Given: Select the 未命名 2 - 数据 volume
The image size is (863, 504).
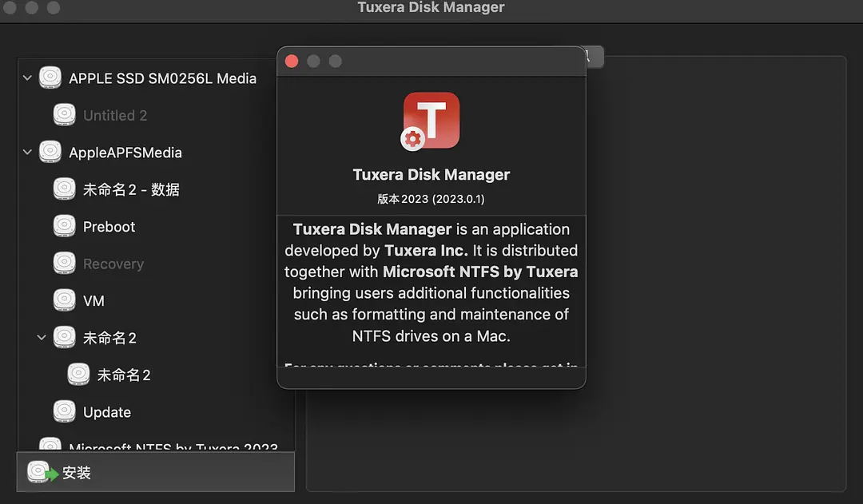Looking at the screenshot, I should click(131, 189).
